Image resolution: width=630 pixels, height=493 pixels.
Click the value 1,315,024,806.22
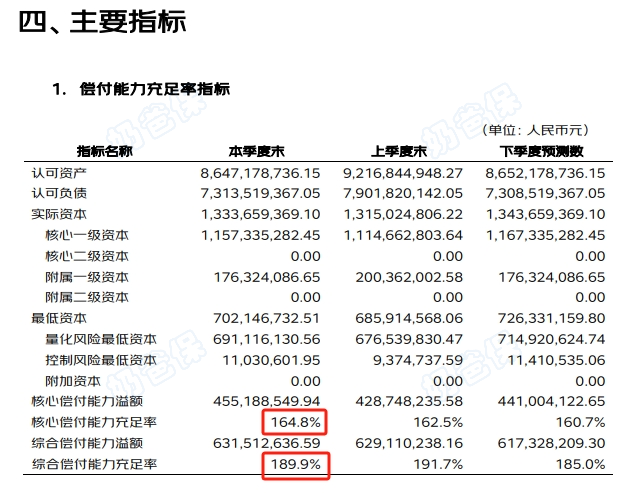point(403,214)
